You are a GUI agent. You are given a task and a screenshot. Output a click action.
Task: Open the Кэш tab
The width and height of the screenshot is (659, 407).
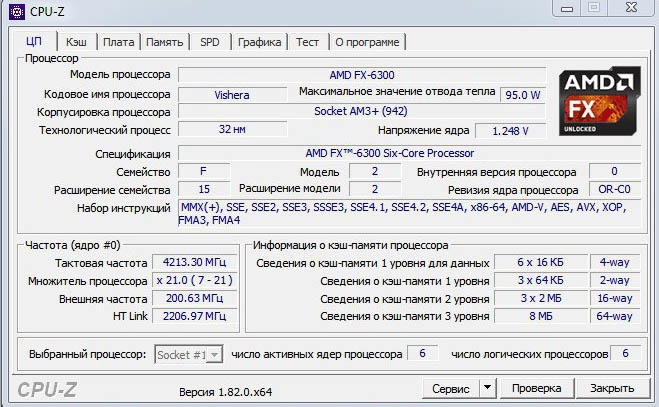pos(76,42)
